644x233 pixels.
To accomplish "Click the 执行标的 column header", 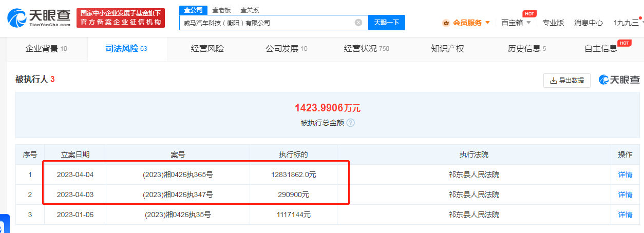I will click(293, 154).
